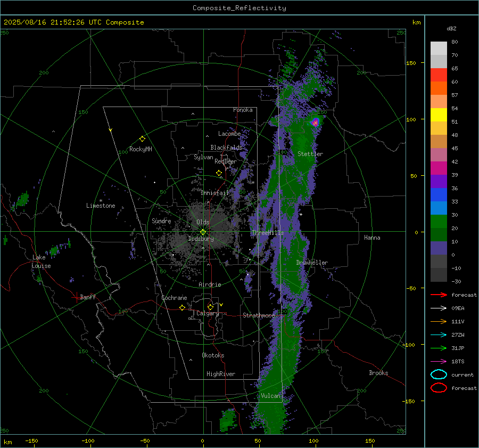Click the current legend text
479x448 pixels.
pos(463,374)
